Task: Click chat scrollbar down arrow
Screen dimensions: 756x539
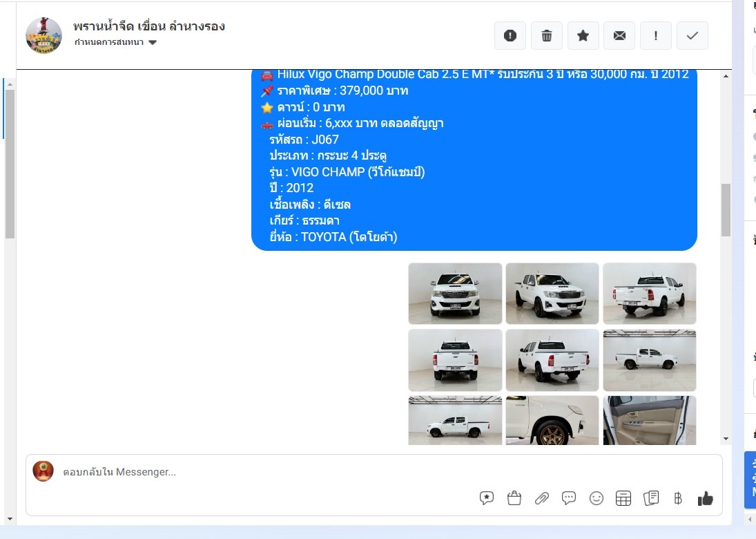Action: (x=726, y=439)
